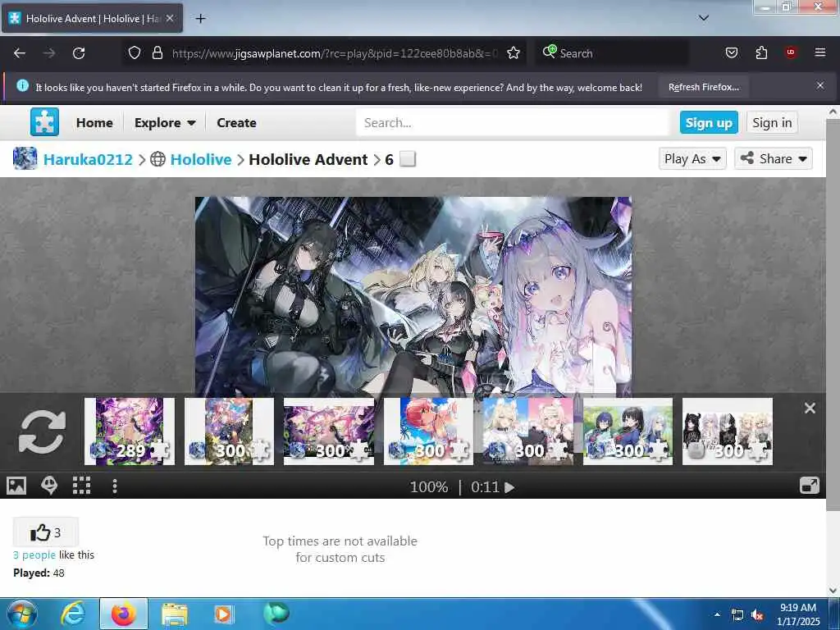Dismiss the Firefox notification bar
Viewport: 840px width, 630px height.
820,85
